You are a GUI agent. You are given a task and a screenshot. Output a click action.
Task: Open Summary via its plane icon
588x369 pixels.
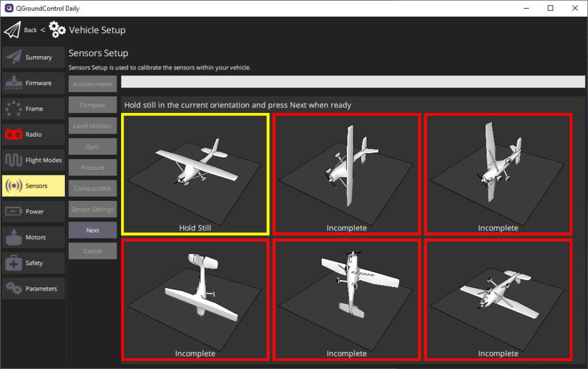click(14, 57)
